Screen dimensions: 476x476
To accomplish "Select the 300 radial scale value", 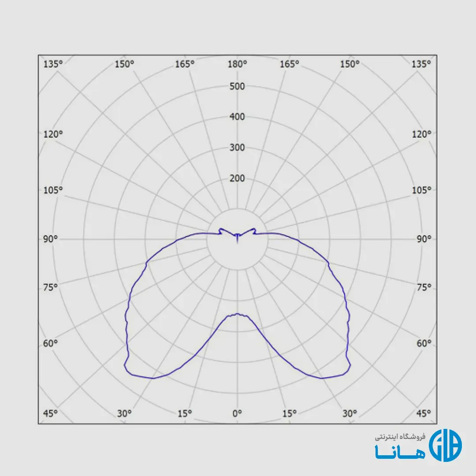I will (x=237, y=148).
